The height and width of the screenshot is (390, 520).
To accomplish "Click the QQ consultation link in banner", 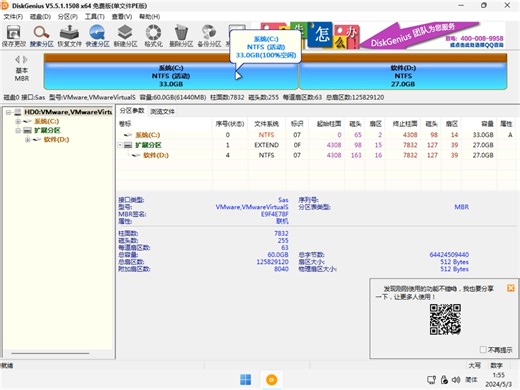I will click(477, 45).
